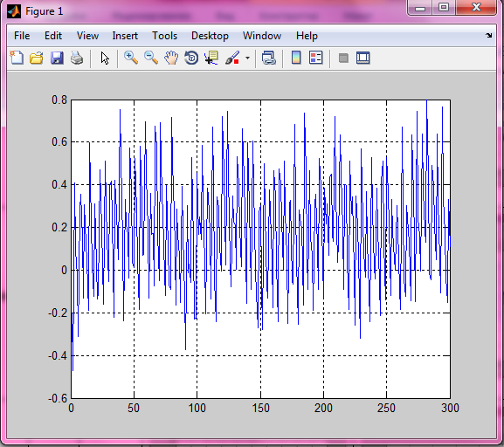This screenshot has width=504, height=447.
Task: Click the New Figure icon
Action: click(x=17, y=58)
